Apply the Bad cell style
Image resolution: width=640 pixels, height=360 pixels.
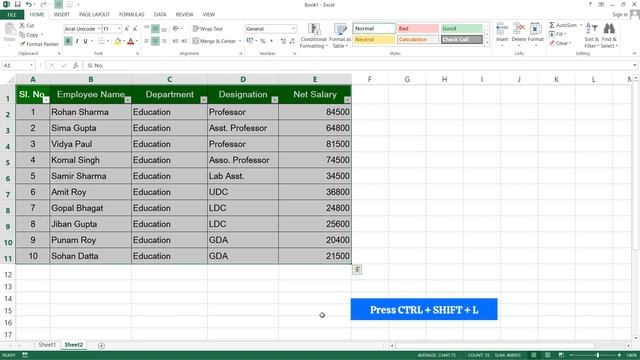(418, 29)
